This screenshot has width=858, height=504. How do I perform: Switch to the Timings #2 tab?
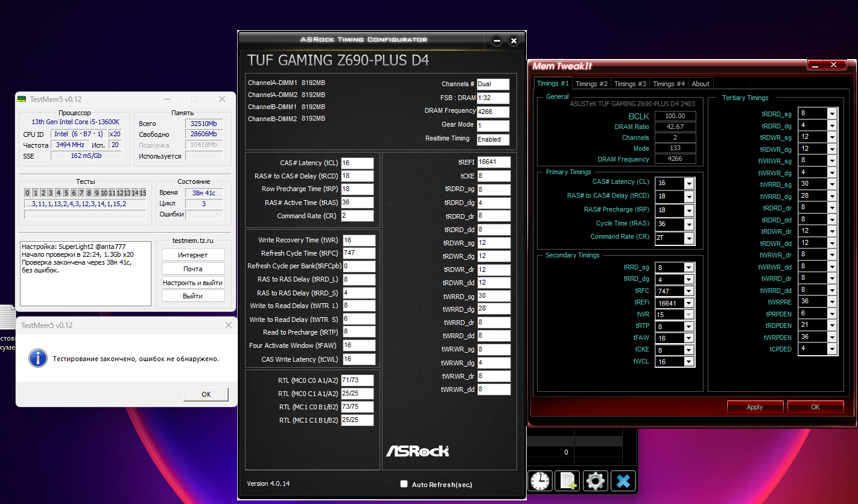click(x=591, y=84)
